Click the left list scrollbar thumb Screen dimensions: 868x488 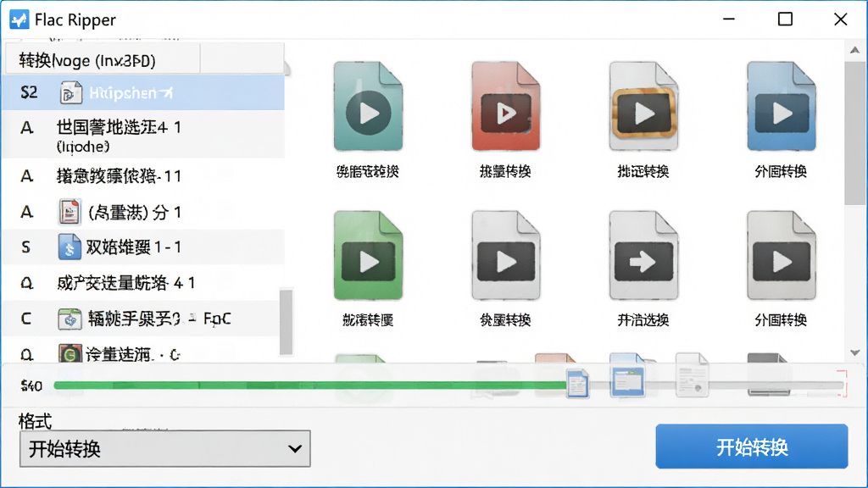click(x=286, y=322)
